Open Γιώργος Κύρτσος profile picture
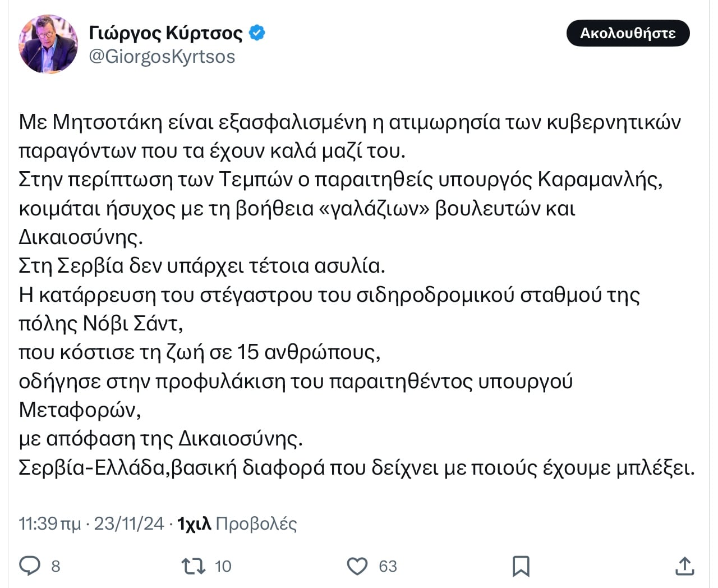The image size is (718, 588). tap(48, 44)
